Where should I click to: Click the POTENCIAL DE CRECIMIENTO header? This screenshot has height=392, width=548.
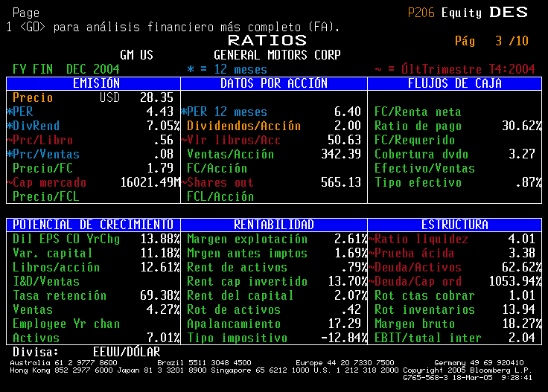[x=93, y=225]
